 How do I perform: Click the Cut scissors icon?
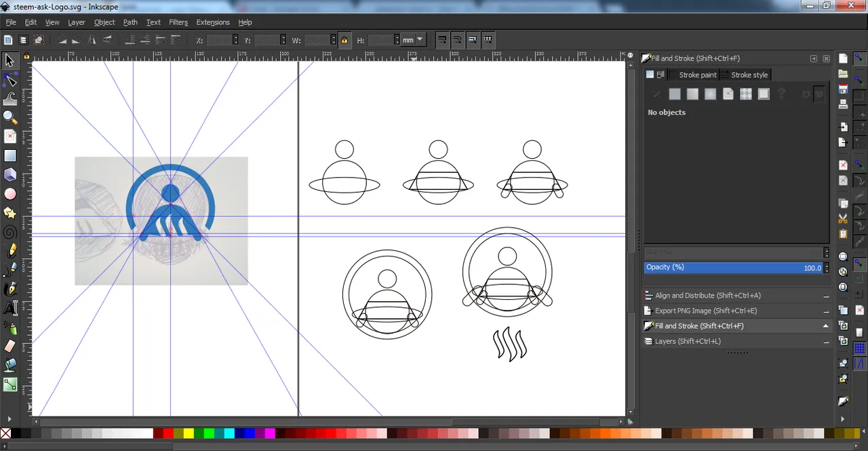(843, 218)
